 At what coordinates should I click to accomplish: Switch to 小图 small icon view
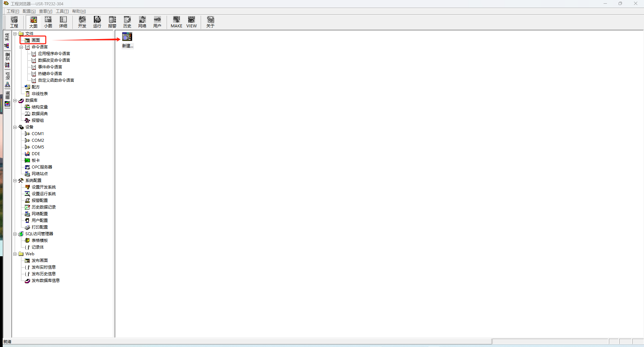(48, 22)
